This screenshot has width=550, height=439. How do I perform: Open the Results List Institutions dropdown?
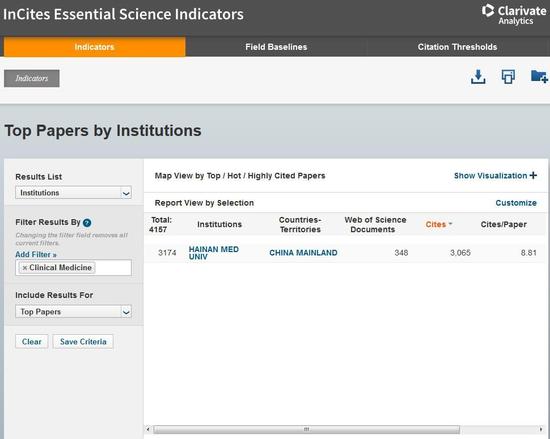point(73,193)
